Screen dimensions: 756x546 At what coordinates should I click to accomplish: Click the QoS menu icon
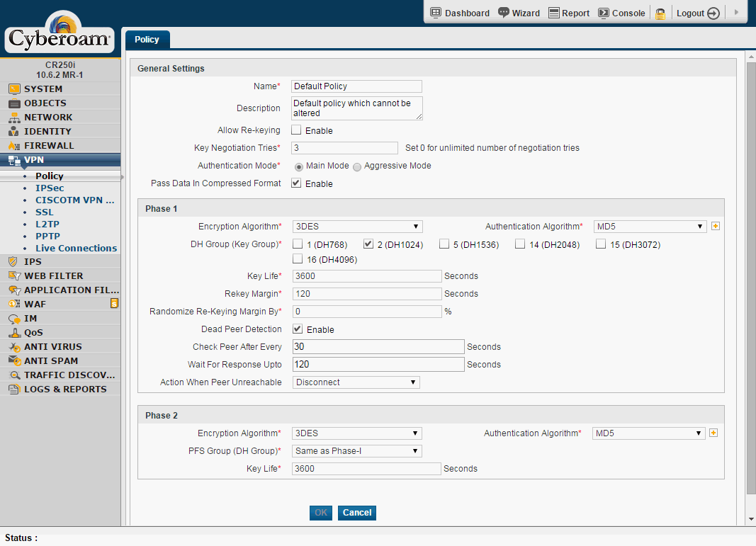click(14, 333)
